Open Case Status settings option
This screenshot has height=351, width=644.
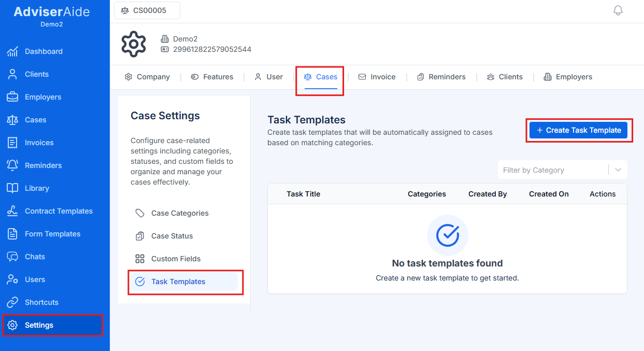pyautogui.click(x=171, y=236)
